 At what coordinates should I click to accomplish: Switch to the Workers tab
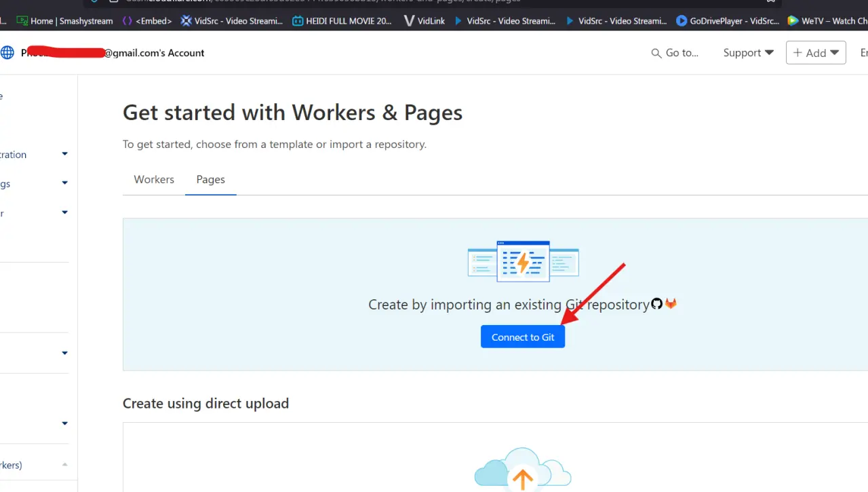(x=154, y=179)
